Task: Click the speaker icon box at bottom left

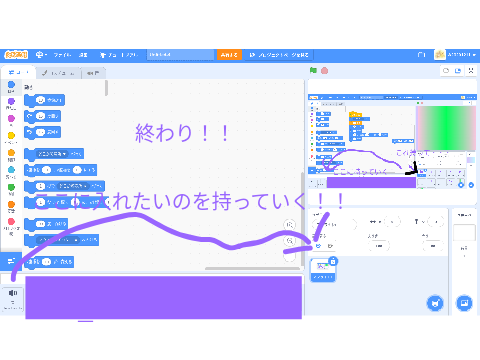Action: pos(13,298)
